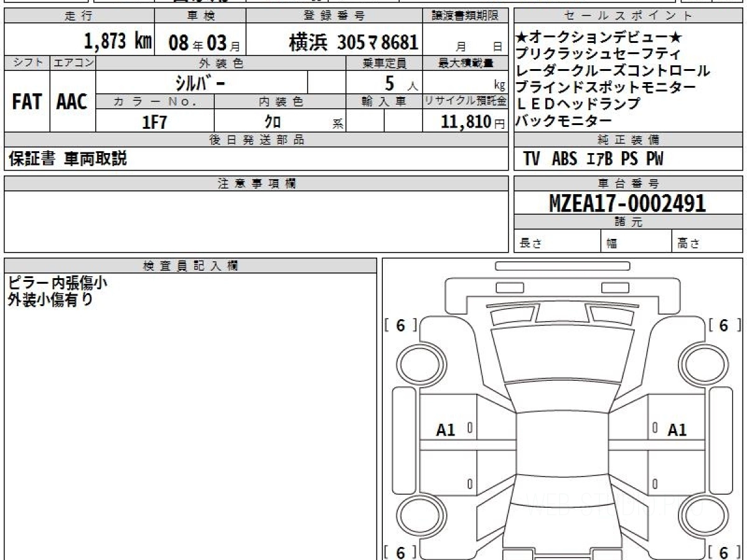Image resolution: width=747 pixels, height=560 pixels.
Task: Select the inspection date 08年03月
Action: point(204,44)
